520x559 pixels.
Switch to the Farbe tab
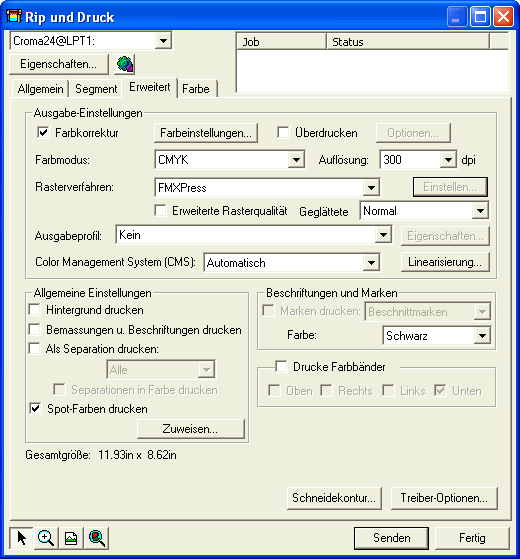196,88
